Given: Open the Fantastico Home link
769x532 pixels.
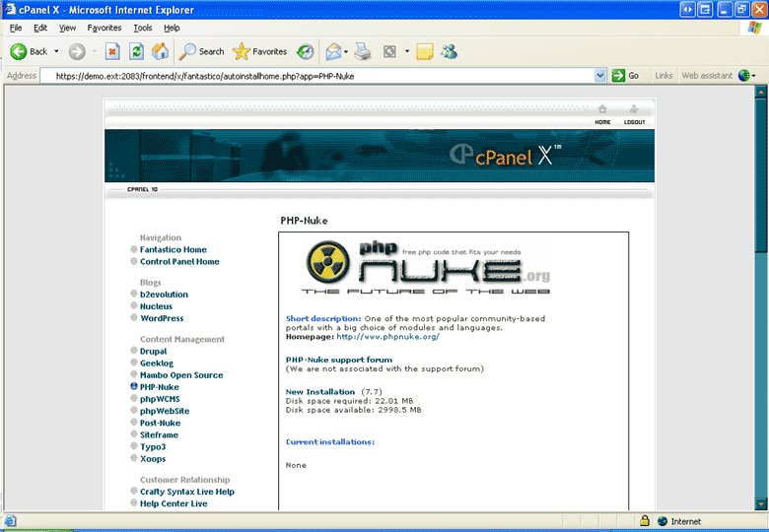Looking at the screenshot, I should [x=174, y=249].
